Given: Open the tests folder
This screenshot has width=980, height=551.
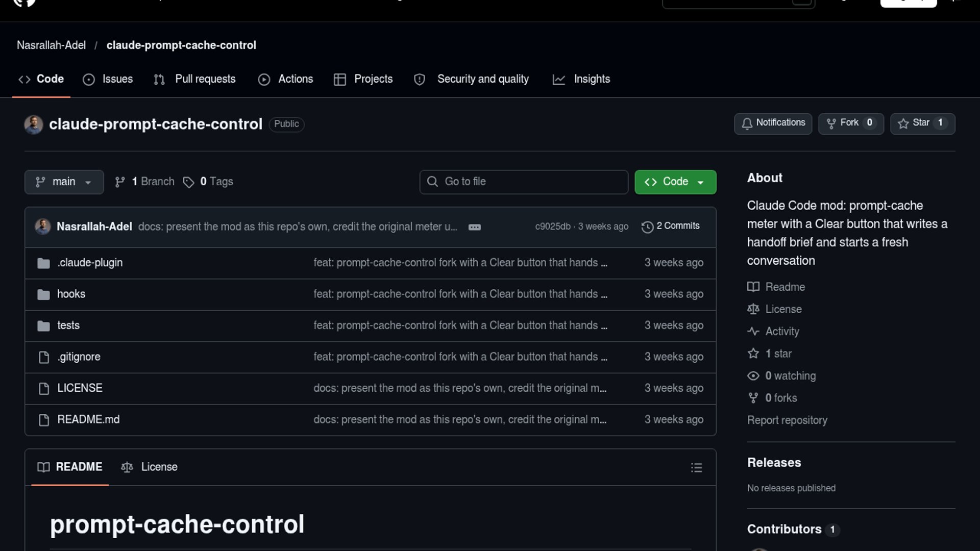Looking at the screenshot, I should coord(68,325).
